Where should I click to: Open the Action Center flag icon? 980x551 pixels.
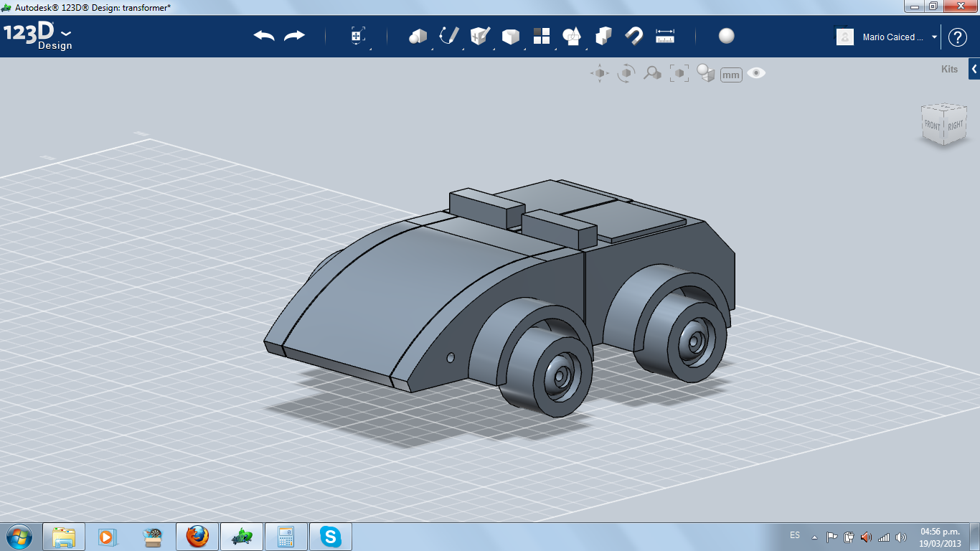[832, 537]
